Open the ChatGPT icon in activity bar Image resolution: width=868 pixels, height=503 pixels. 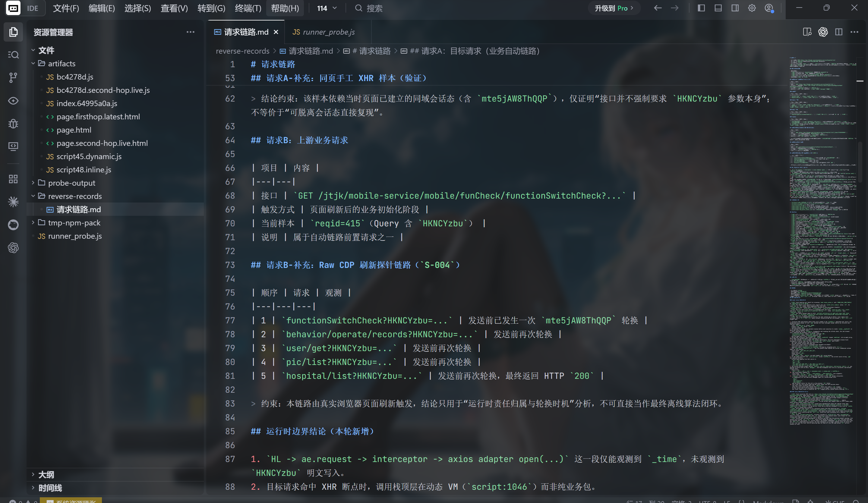point(13,247)
